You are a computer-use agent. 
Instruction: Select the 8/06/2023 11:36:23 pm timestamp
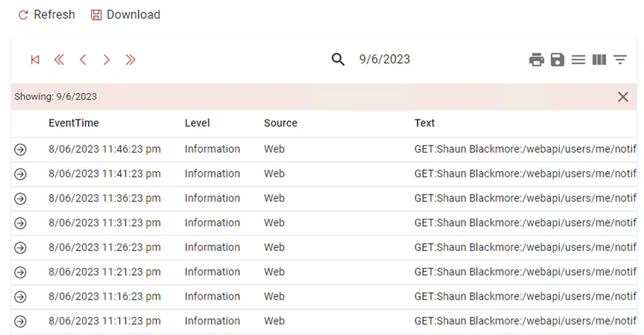pyautogui.click(x=105, y=198)
